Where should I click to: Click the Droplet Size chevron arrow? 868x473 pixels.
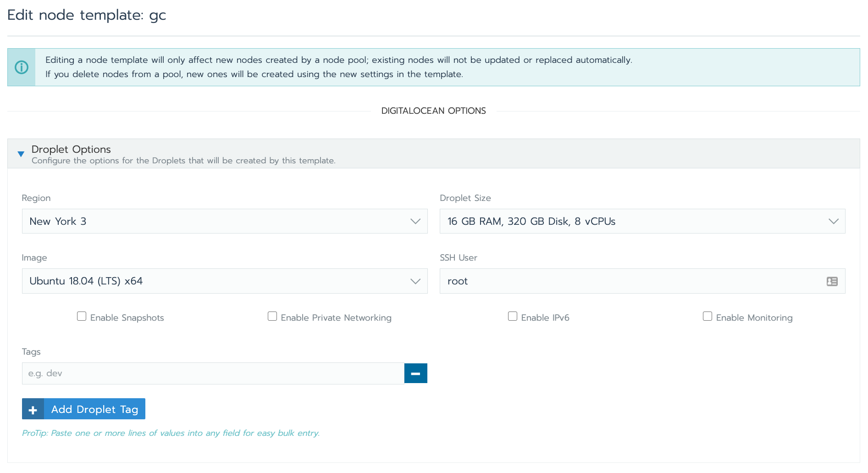[833, 222]
